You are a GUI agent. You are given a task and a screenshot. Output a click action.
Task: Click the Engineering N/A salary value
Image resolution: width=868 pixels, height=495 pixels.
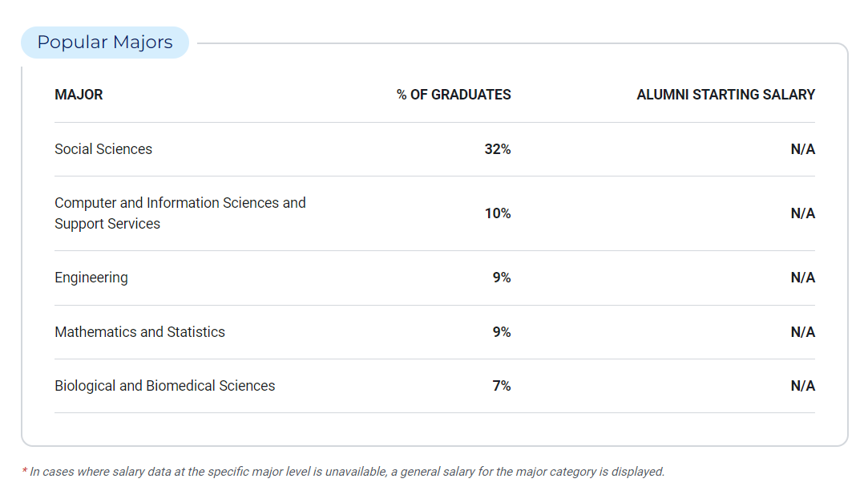point(802,278)
